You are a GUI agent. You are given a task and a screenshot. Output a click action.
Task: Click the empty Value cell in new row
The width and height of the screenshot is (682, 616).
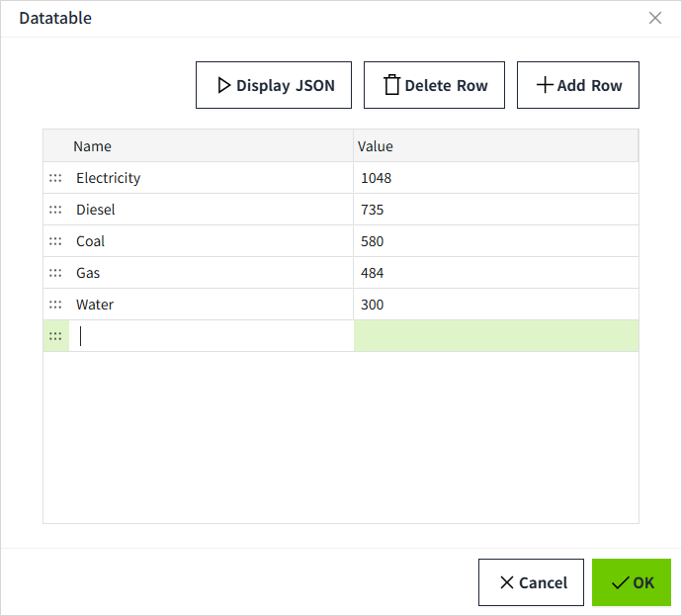(495, 336)
